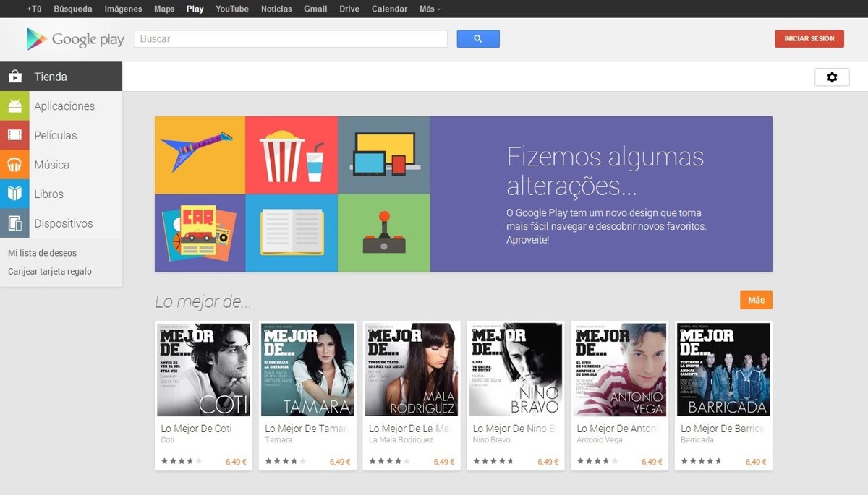This screenshot has height=495, width=868.
Task: Open Mi lista de deseos link
Action: pos(42,253)
